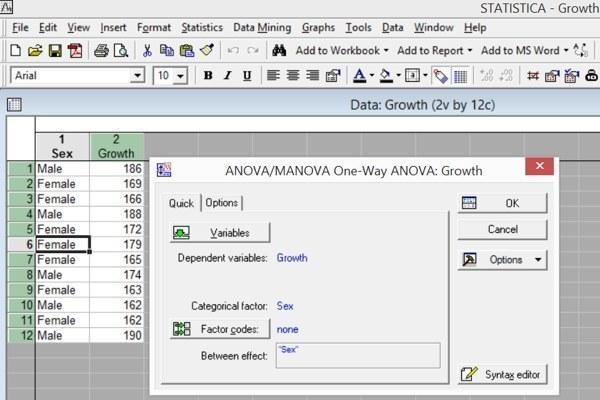This screenshot has width=600, height=400.
Task: Open borders dropdown arrow
Action: [425, 75]
